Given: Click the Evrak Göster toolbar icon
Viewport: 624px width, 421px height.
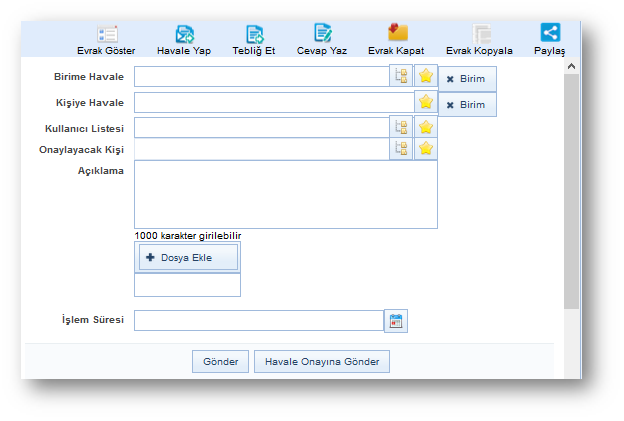Looking at the screenshot, I should coord(107,34).
